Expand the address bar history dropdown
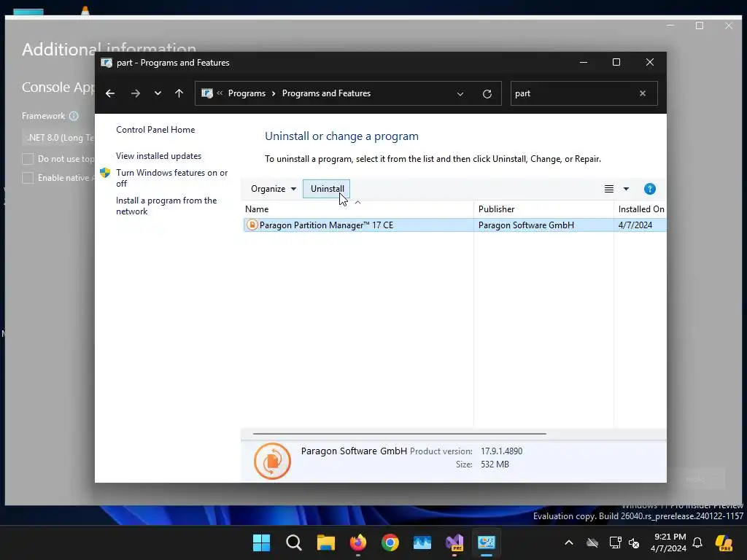 pos(460,94)
